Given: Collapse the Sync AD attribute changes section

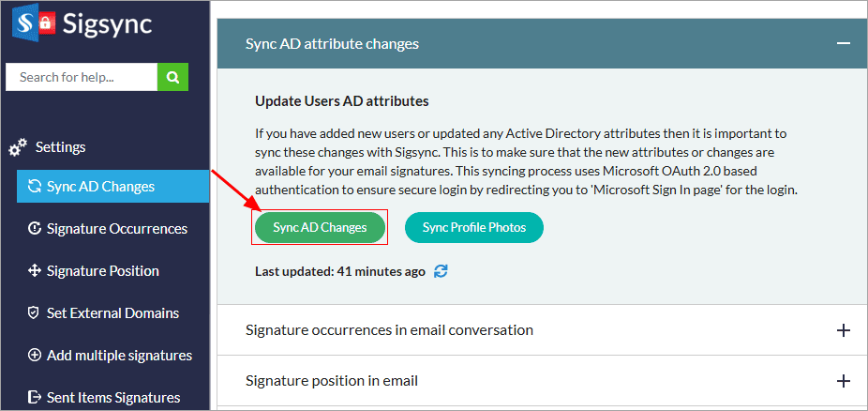Looking at the screenshot, I should [844, 44].
